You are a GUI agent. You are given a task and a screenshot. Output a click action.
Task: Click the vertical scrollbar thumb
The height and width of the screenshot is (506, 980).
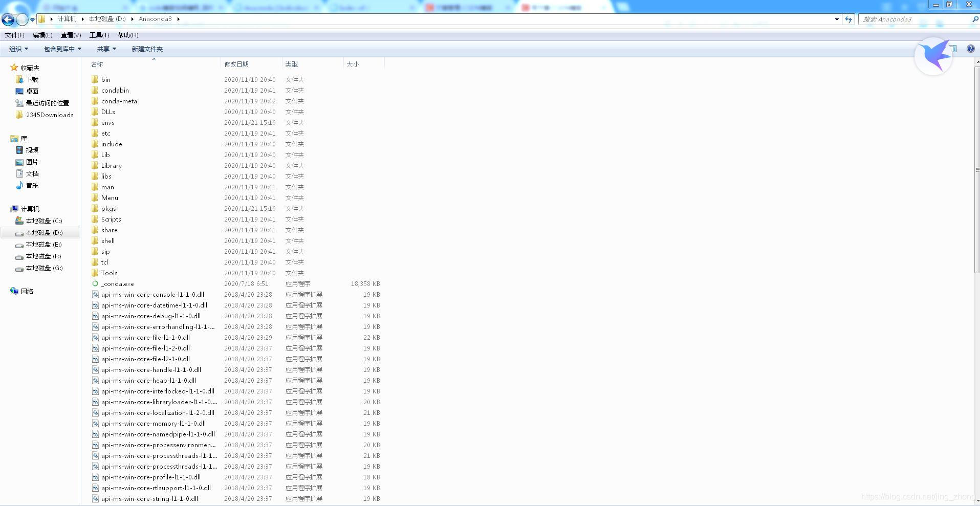click(x=977, y=169)
